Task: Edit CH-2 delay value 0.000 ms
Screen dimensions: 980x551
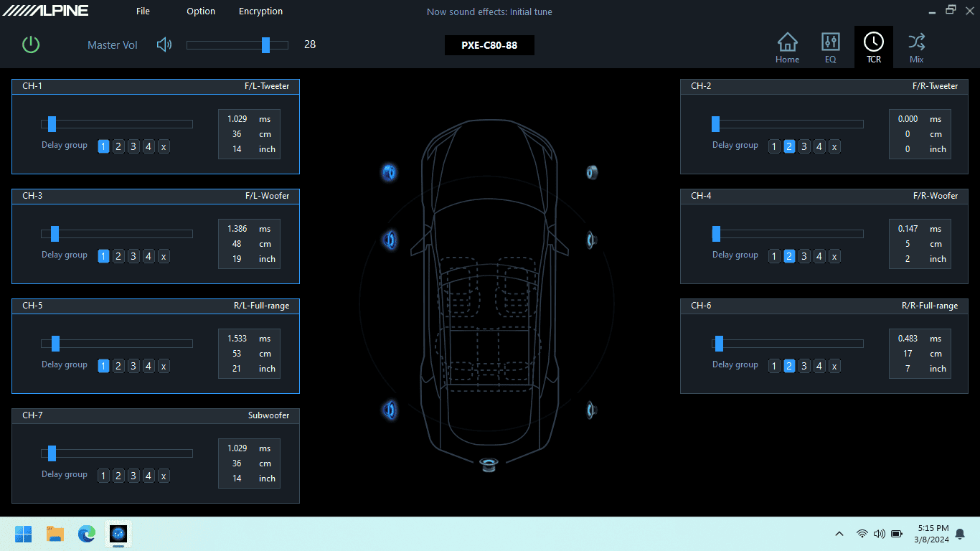Action: [x=908, y=119]
